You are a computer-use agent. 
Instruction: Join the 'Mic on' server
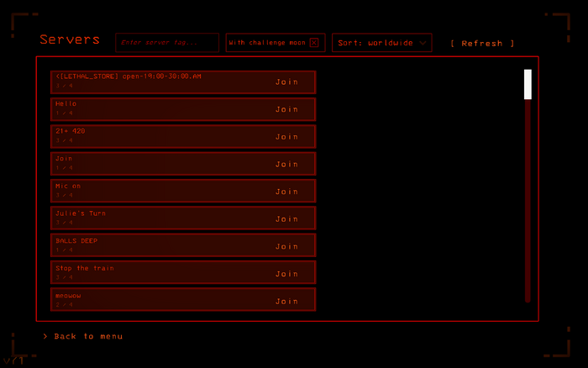pos(286,192)
